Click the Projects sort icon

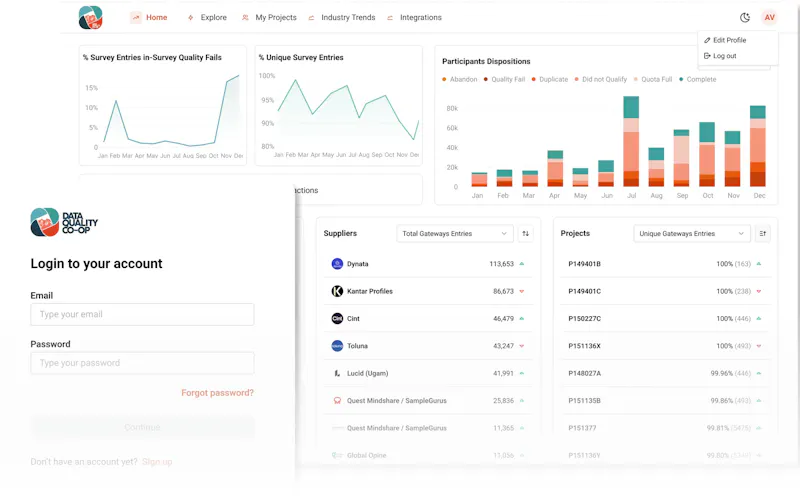coord(763,234)
